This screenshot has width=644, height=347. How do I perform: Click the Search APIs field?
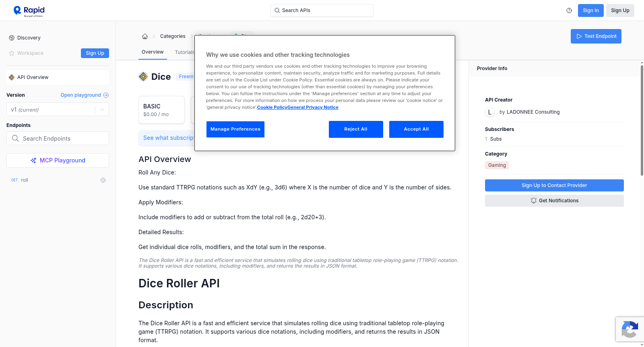[x=322, y=10]
